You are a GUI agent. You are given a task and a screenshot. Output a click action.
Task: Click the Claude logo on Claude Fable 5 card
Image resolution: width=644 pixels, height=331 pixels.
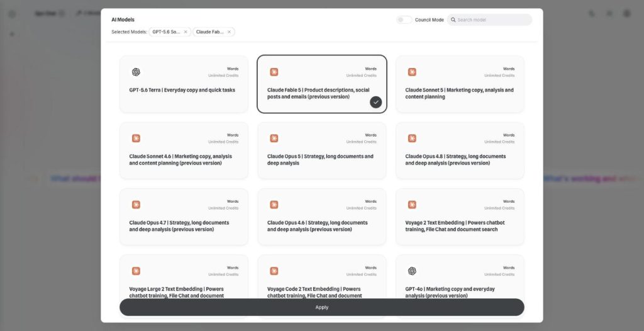pos(274,72)
